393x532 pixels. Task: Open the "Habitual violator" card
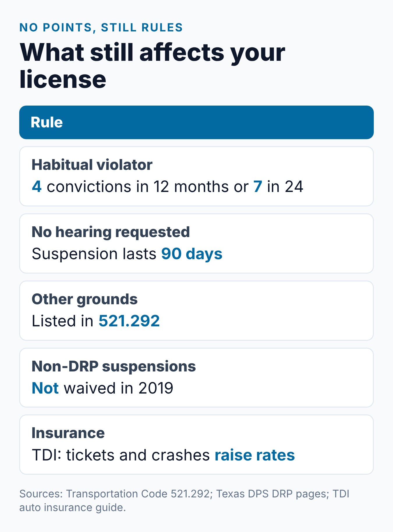click(x=196, y=176)
